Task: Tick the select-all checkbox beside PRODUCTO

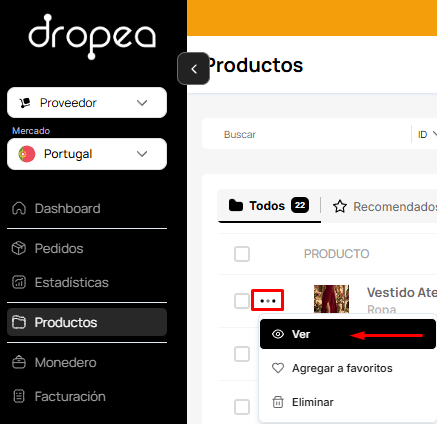Action: click(242, 254)
